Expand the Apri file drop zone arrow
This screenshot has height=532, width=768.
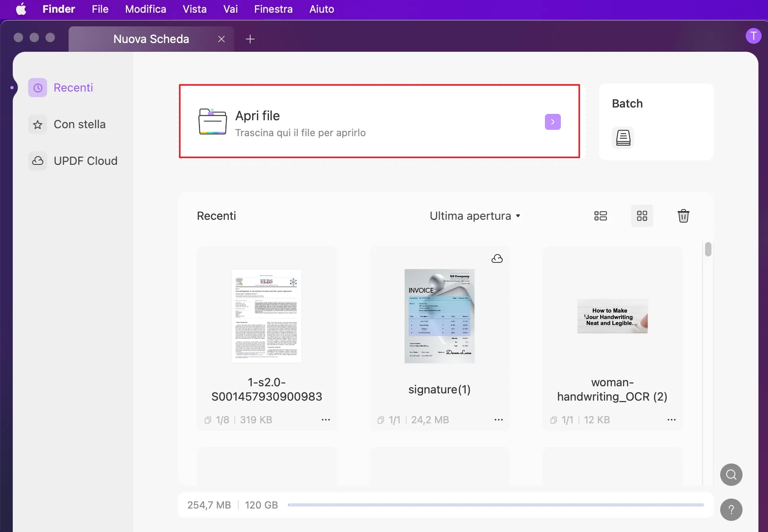click(552, 122)
